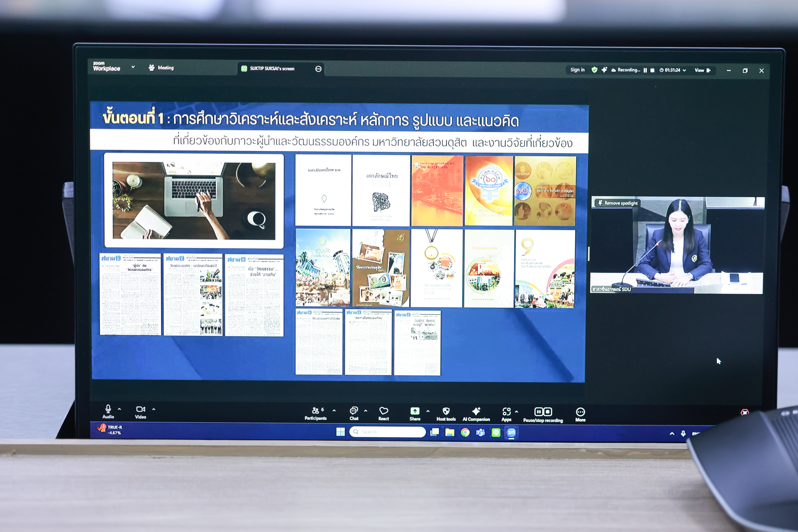This screenshot has height=532, width=798.
Task: Click the Recording status indicator
Action: 625,70
